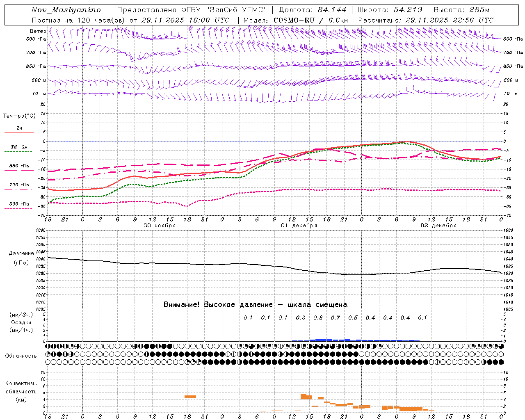Image resolution: width=525 pixels, height=420 pixels.
Task: Click the '30 ноября' date label
Action: (160, 226)
